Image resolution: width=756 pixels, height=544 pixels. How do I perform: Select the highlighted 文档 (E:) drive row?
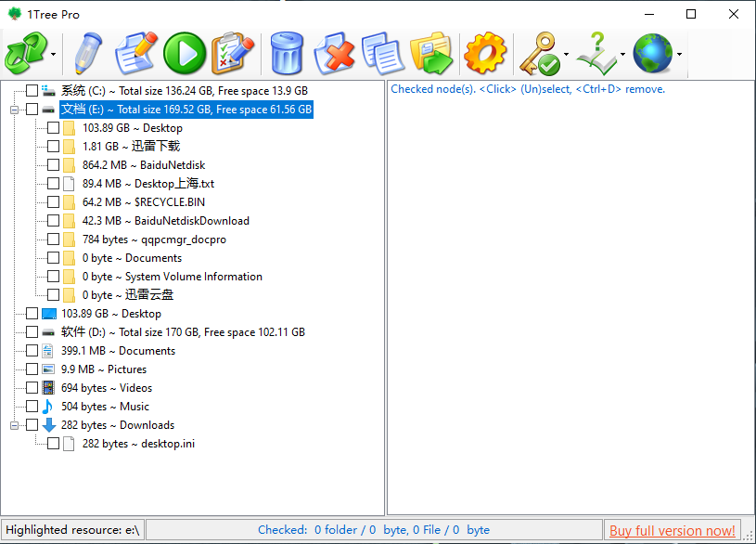(186, 110)
